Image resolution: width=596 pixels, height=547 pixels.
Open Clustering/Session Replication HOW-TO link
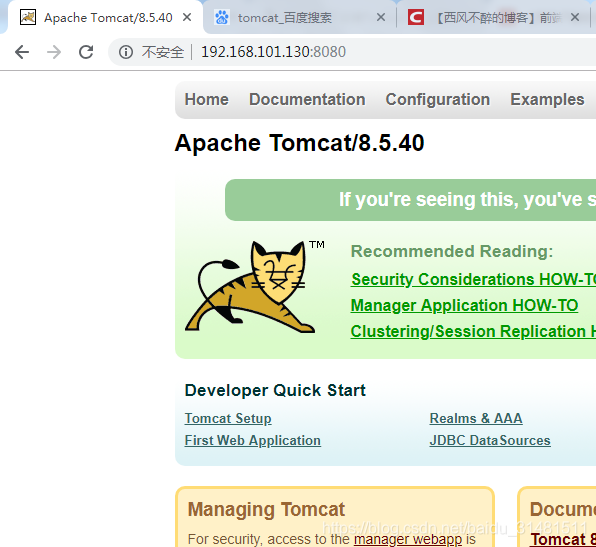473,331
